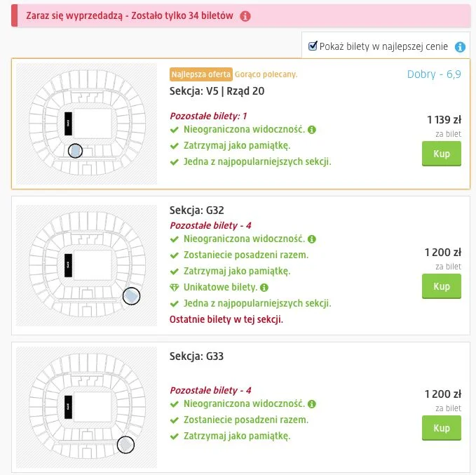The height and width of the screenshot is (475, 476).
Task: Click info icon in sold-out warning banner
Action: click(x=245, y=16)
